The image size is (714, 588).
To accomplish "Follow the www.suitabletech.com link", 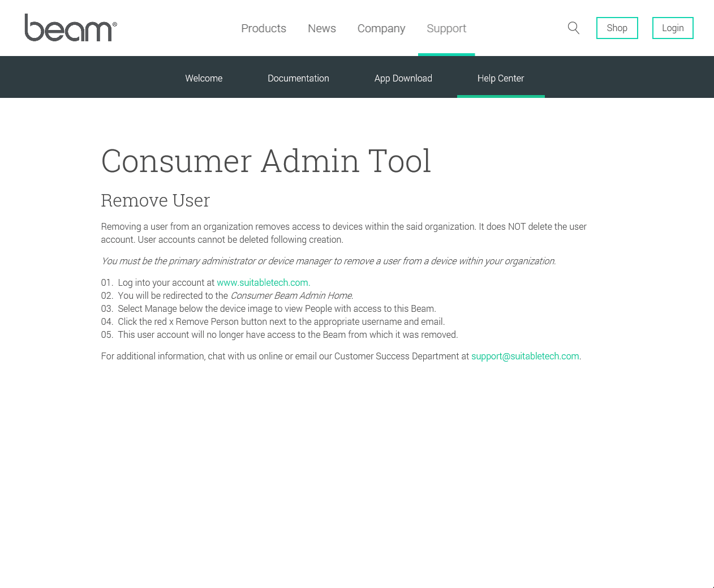I will (263, 282).
